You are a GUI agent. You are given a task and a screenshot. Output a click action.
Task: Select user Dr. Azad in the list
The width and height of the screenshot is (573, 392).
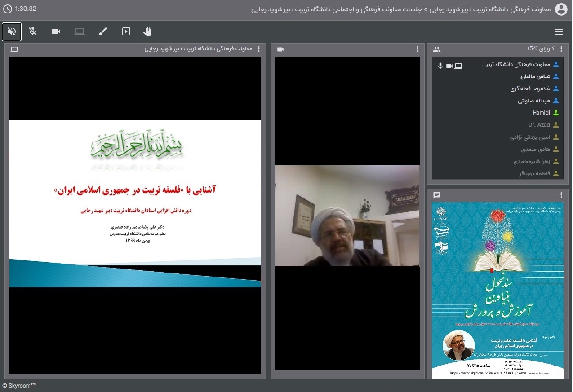[x=539, y=125]
